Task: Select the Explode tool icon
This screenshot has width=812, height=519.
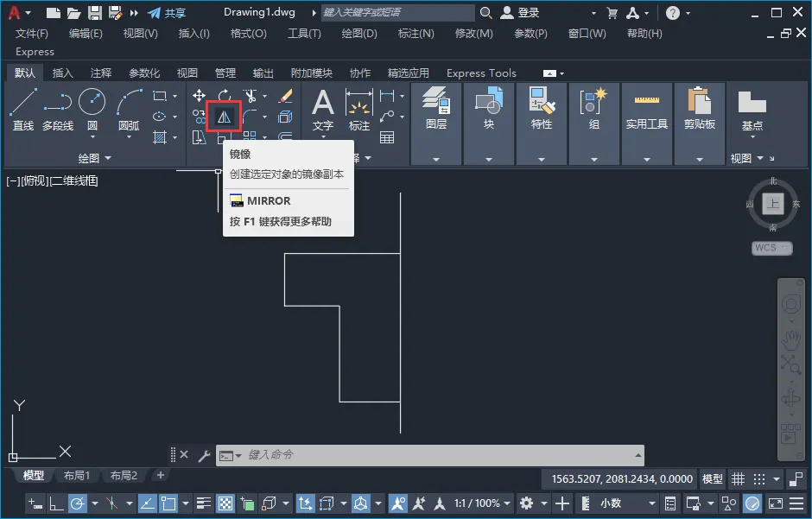Action: coord(285,117)
